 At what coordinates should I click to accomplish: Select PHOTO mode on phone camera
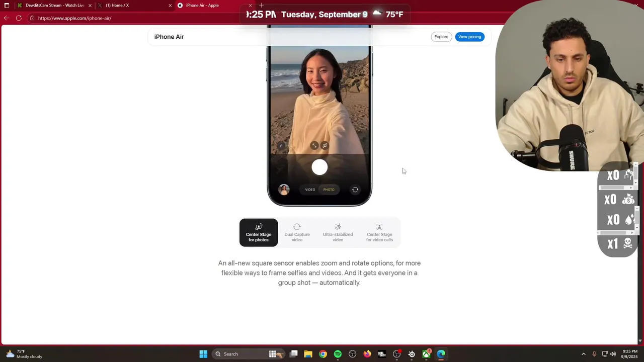pos(329,190)
